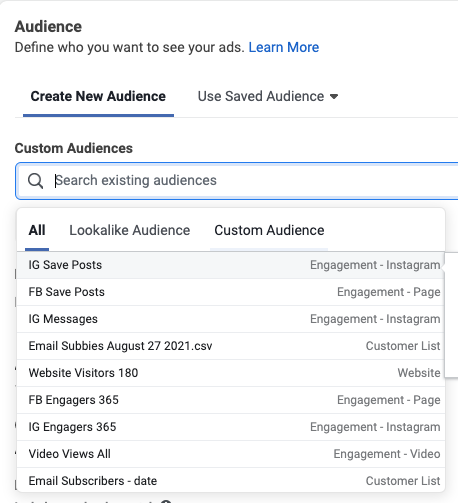Image resolution: width=458 pixels, height=503 pixels.
Task: Open the Learn More link
Action: pos(284,47)
